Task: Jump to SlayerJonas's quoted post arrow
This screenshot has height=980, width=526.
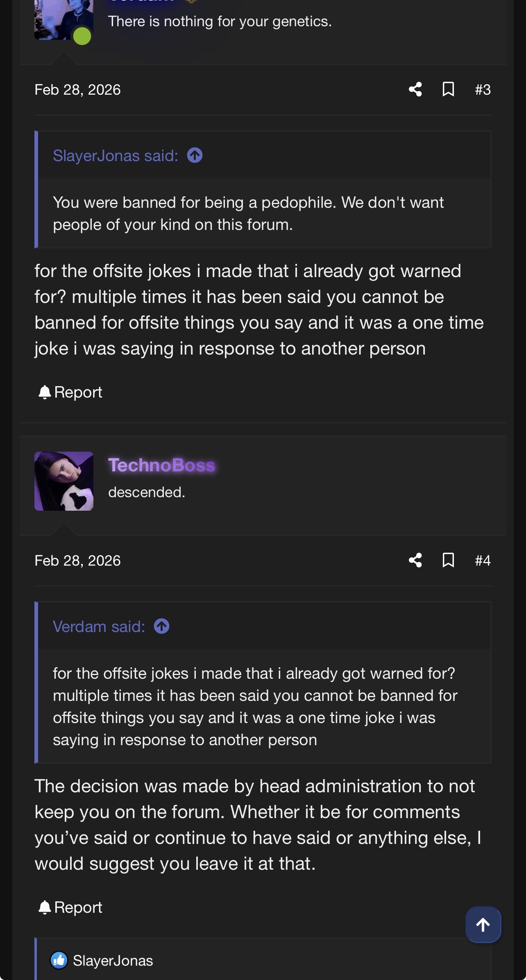Action: 195,156
